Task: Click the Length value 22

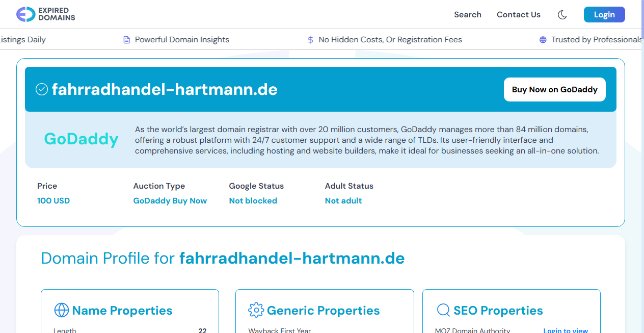Action: 202,330
